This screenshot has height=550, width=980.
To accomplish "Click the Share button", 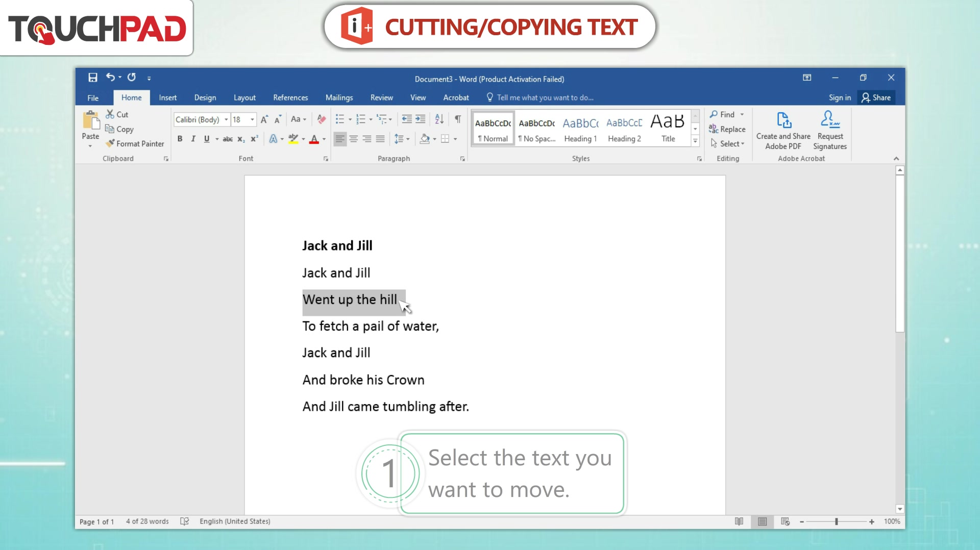I will [876, 97].
